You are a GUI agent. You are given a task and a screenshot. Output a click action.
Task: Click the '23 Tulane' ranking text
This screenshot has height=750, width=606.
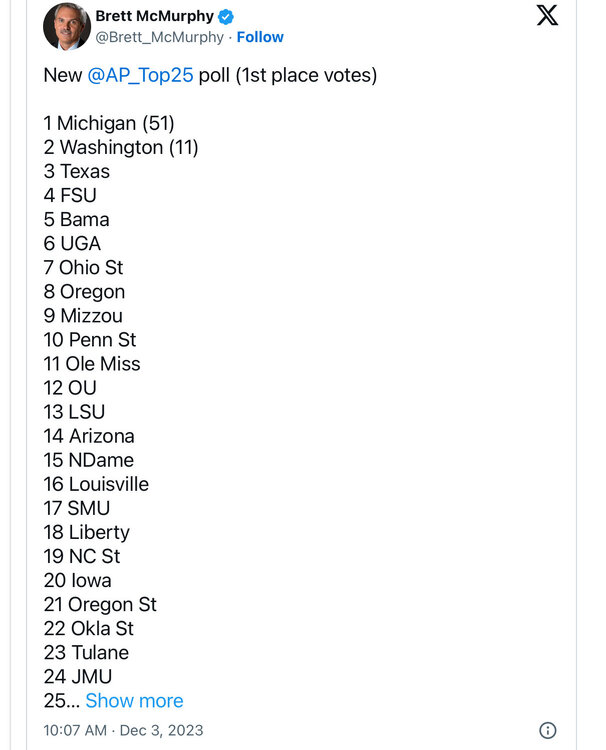click(86, 652)
